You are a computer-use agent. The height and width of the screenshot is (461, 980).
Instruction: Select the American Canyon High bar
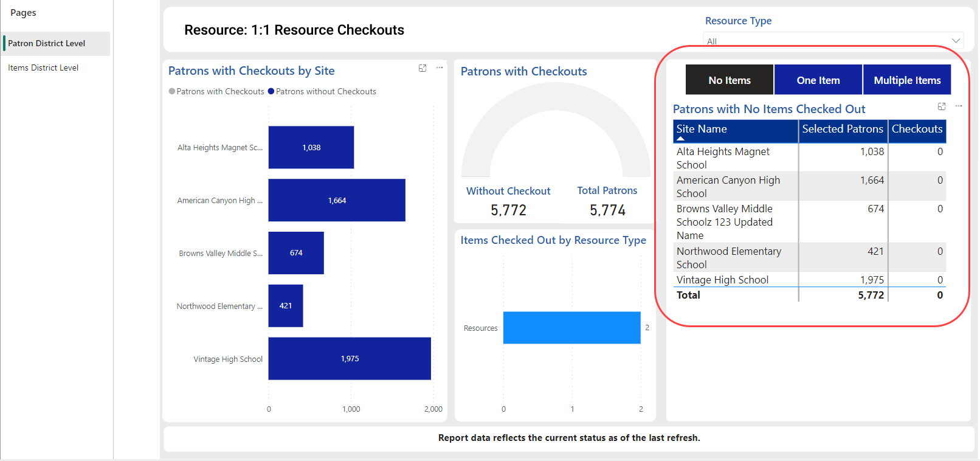coord(337,200)
